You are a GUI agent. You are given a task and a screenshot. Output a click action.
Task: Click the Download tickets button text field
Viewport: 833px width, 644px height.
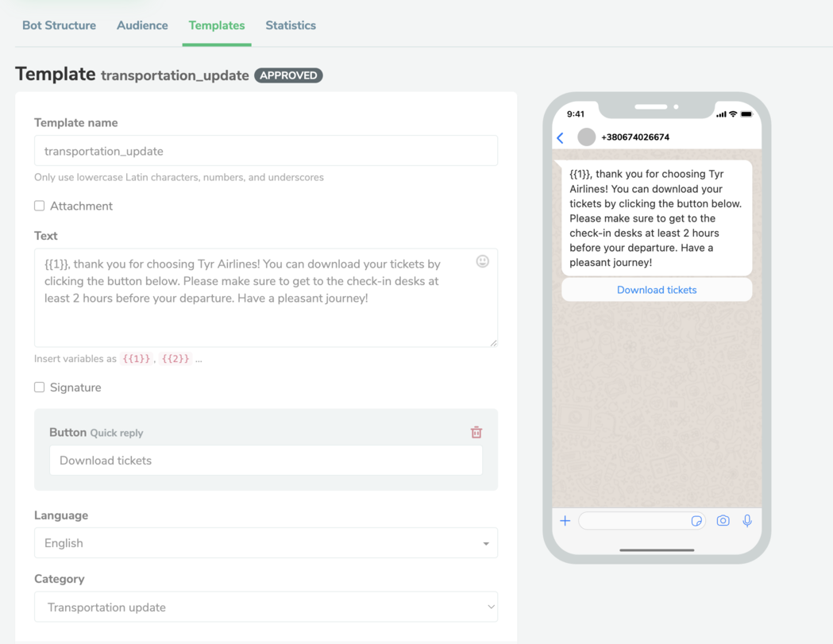(266, 460)
